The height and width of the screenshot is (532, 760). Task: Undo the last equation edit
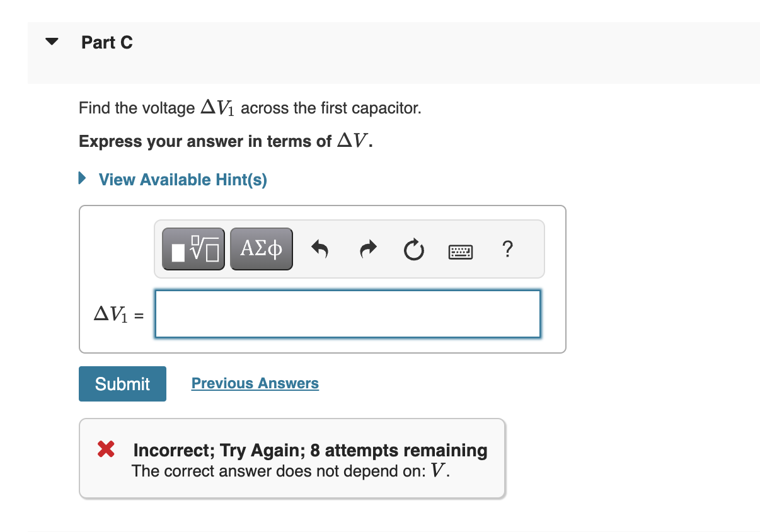pos(320,249)
